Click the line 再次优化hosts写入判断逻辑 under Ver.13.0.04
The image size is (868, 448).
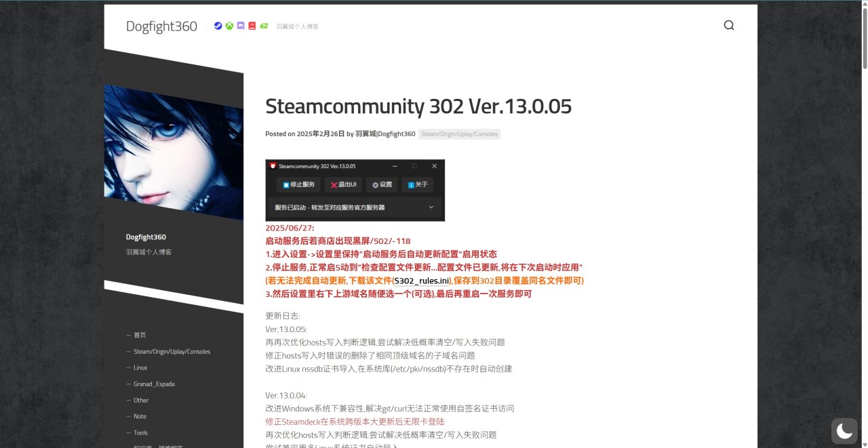[381, 435]
